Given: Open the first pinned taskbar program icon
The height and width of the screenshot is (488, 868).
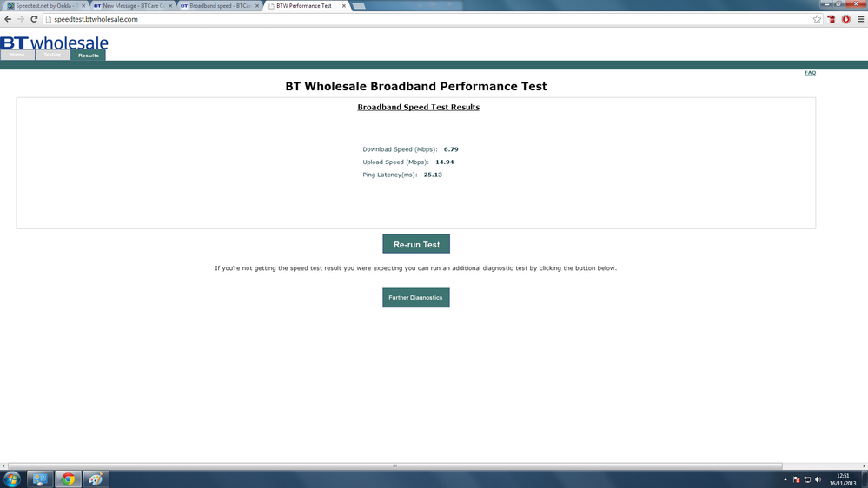Looking at the screenshot, I should click(40, 479).
